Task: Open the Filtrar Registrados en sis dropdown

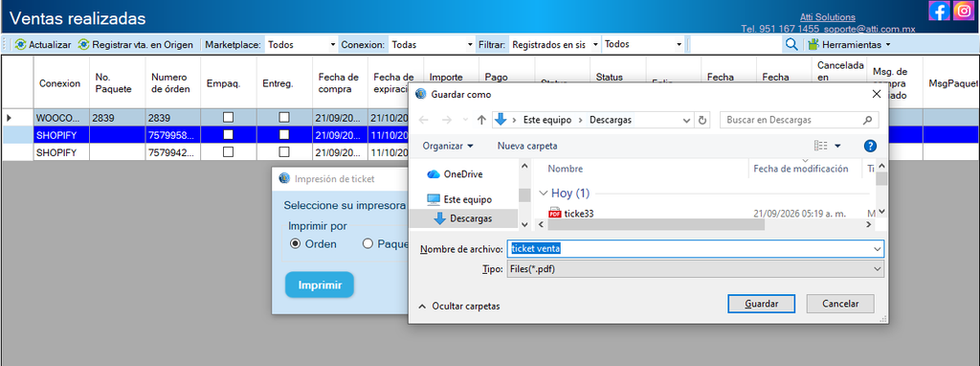Action: pyautogui.click(x=555, y=44)
